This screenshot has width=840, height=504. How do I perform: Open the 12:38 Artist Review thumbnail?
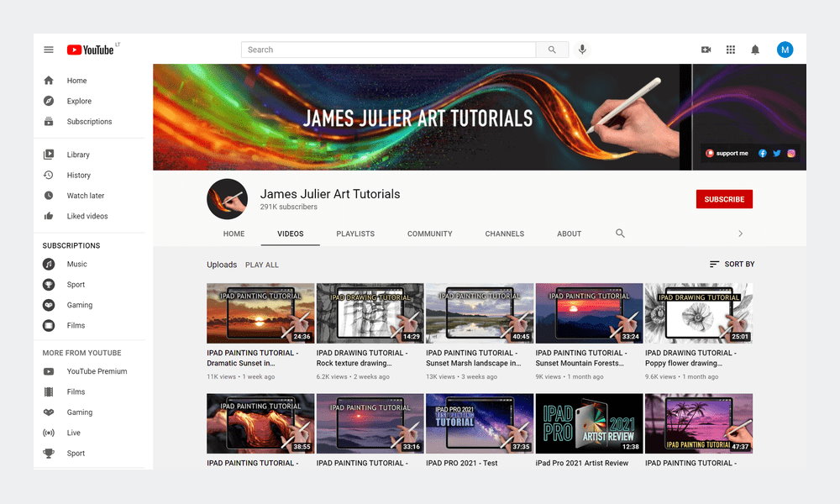pyautogui.click(x=590, y=423)
